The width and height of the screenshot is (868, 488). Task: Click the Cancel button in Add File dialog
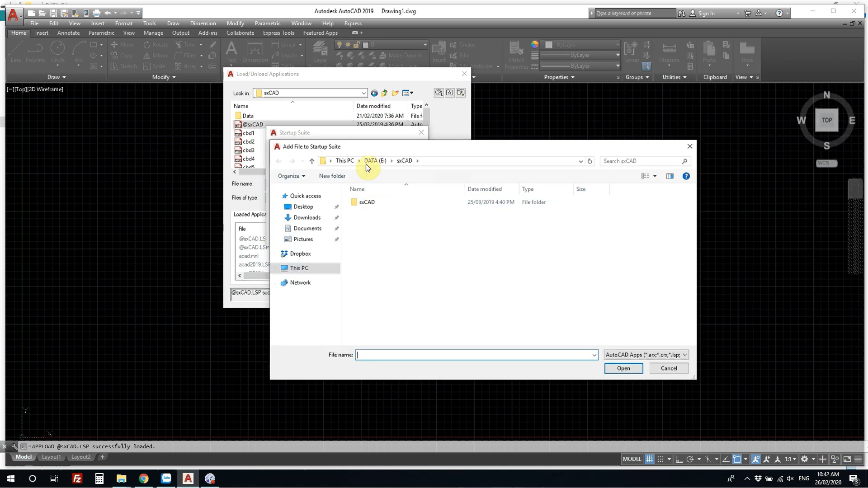pos(669,368)
